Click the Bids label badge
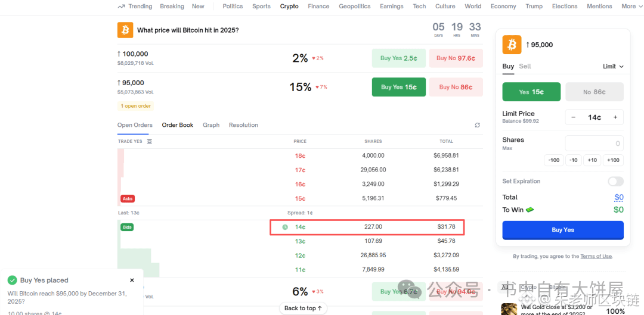 pyautogui.click(x=128, y=227)
